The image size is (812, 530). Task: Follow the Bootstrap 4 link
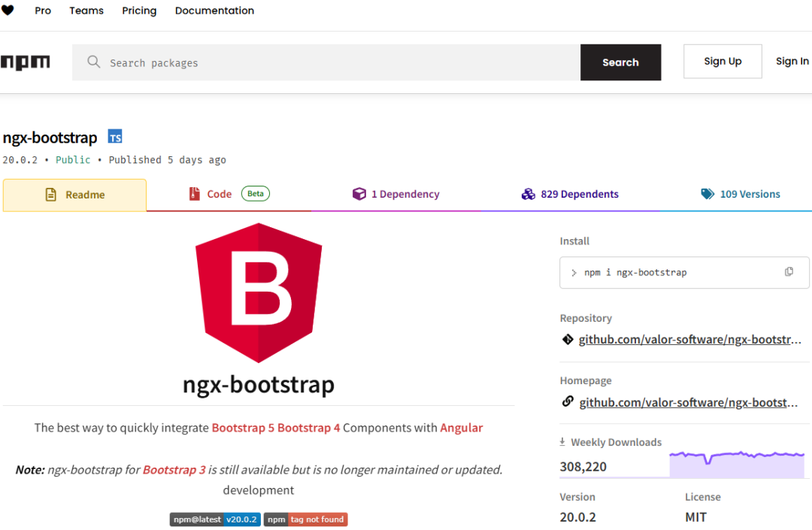click(309, 428)
